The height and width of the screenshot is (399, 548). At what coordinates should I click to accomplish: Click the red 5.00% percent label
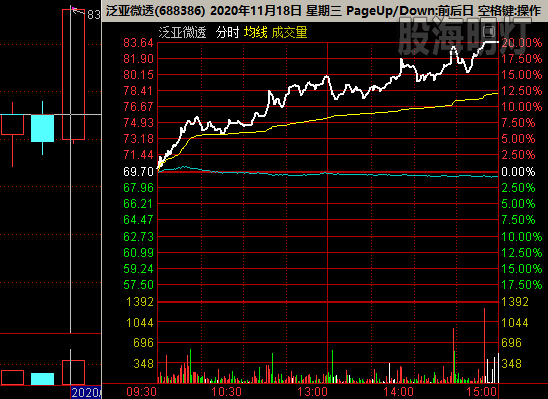[x=518, y=139]
